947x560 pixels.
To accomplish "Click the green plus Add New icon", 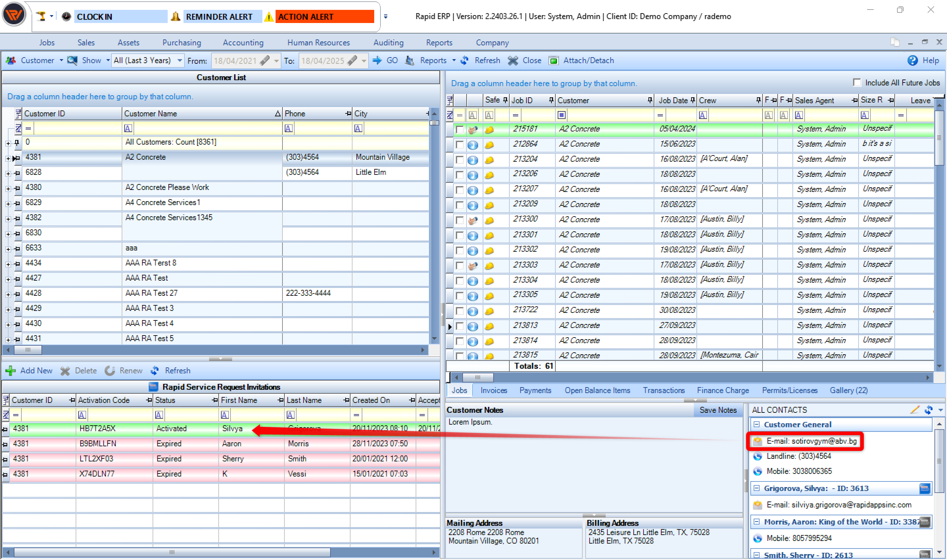I will [11, 371].
